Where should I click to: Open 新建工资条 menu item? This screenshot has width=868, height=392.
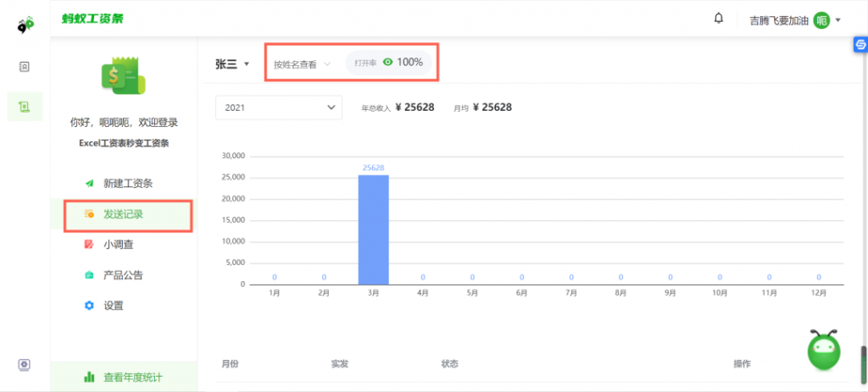127,184
